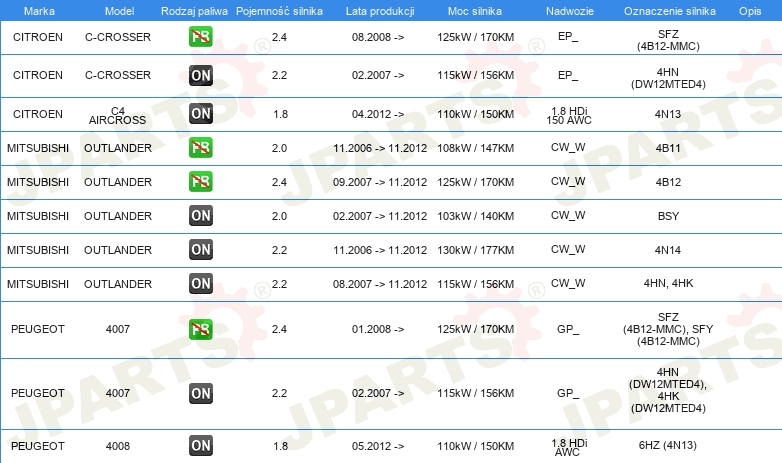Click engine code 6HZ (4N13)
The width and height of the screenshot is (782, 463).
point(668,445)
